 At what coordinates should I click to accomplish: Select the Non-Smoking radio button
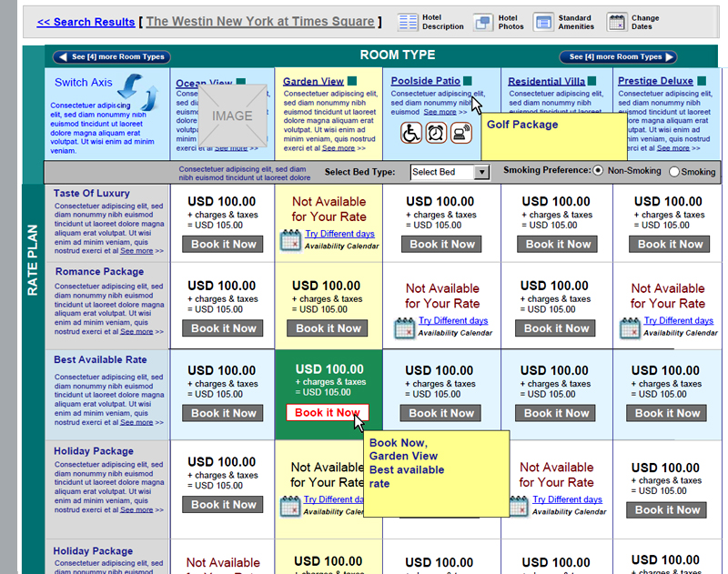(598, 170)
